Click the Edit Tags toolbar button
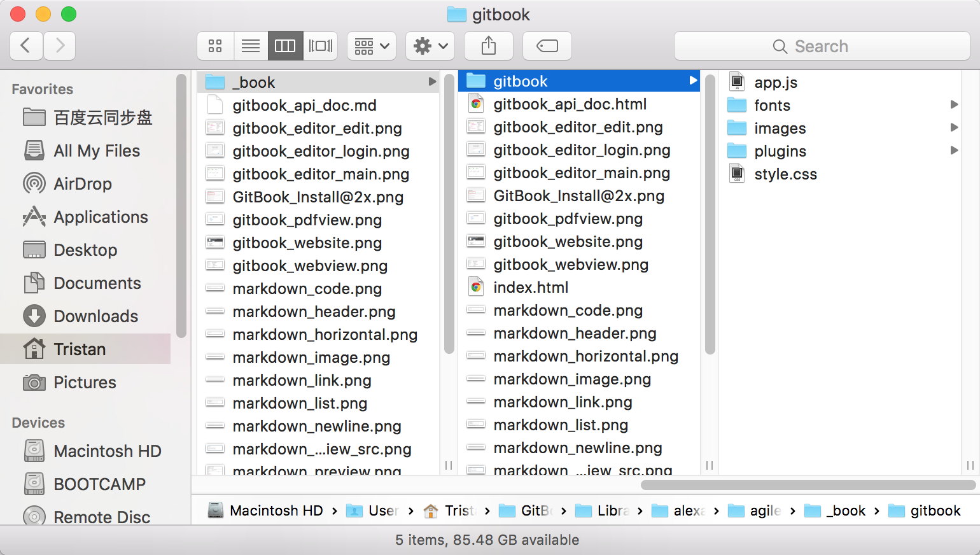This screenshot has width=980, height=555. pos(547,46)
